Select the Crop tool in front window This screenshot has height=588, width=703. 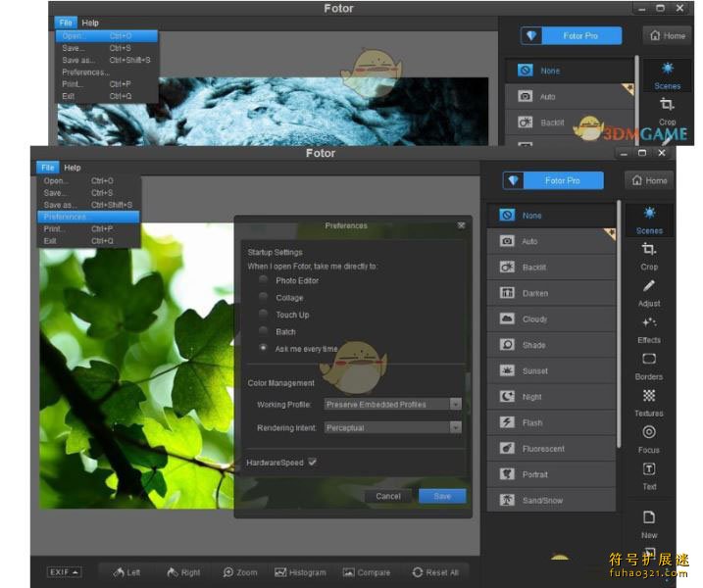click(649, 256)
